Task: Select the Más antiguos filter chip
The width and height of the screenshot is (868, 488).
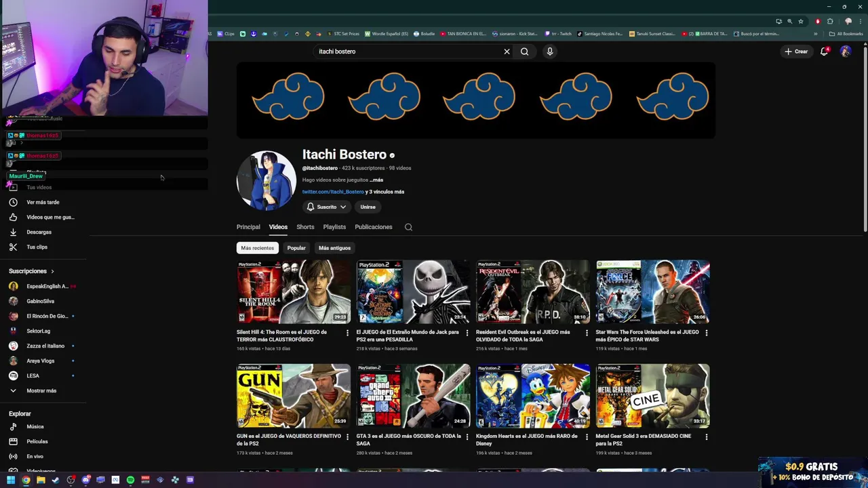Action: tap(334, 248)
